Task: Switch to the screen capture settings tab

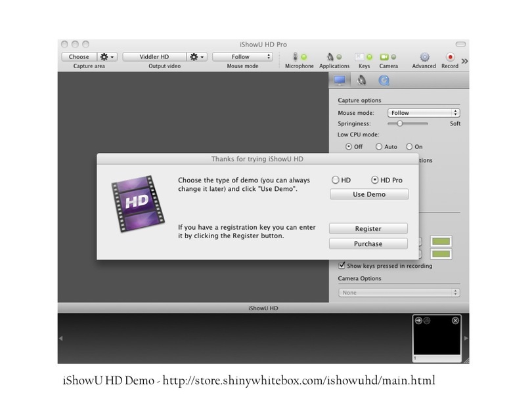Action: [x=340, y=81]
